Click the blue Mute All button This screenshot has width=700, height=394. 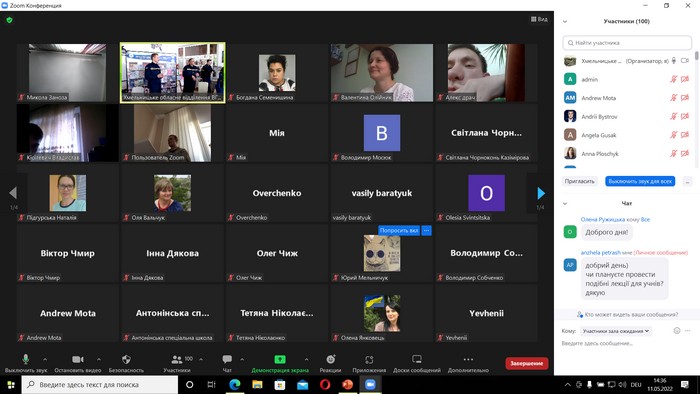(640, 182)
